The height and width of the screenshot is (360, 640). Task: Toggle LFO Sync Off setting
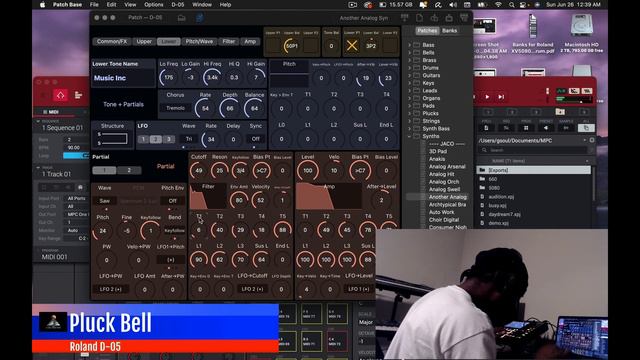[x=256, y=139]
